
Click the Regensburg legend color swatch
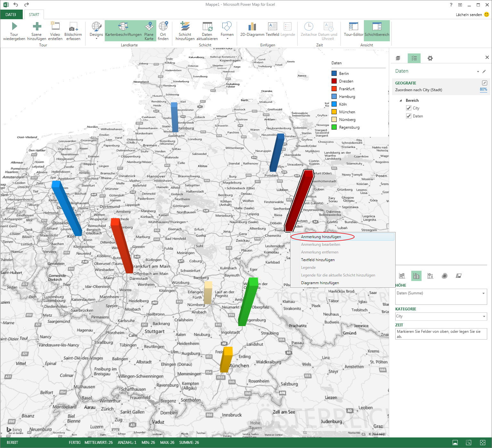tap(334, 127)
